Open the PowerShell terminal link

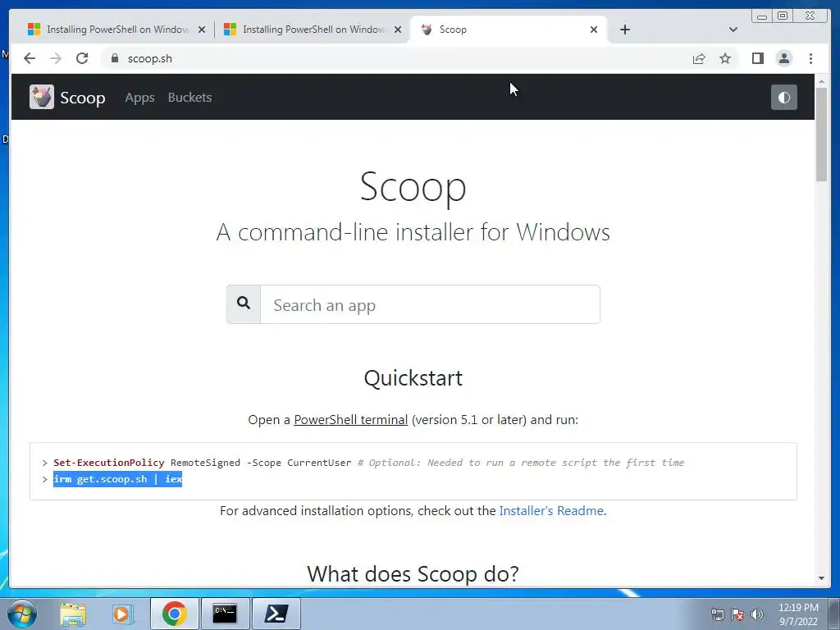tap(351, 419)
